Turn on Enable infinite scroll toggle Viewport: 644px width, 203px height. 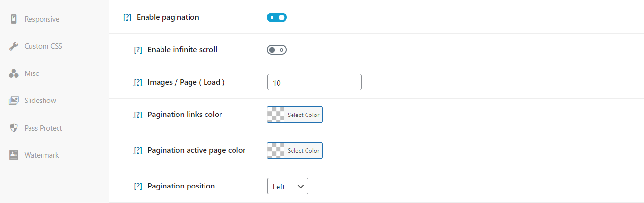[x=277, y=50]
